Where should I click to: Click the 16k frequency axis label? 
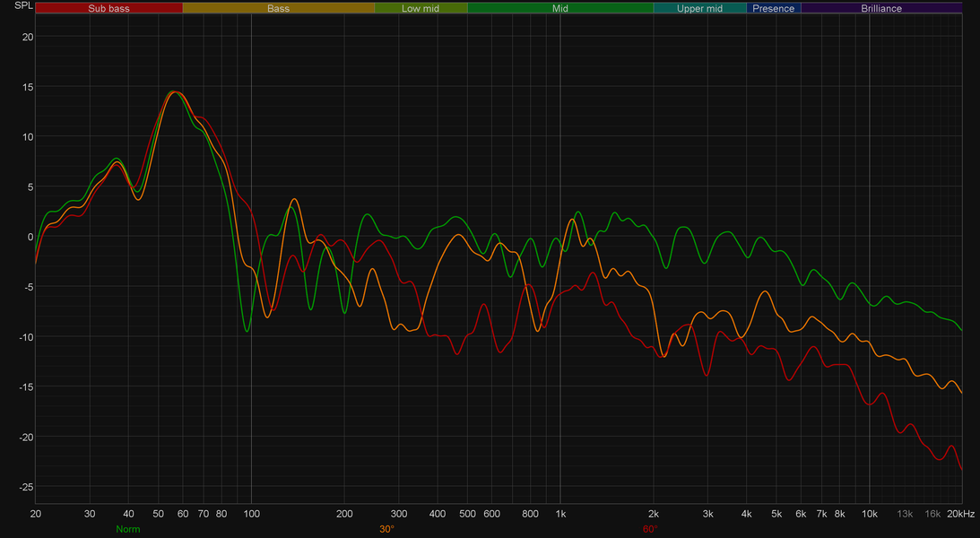(932, 515)
